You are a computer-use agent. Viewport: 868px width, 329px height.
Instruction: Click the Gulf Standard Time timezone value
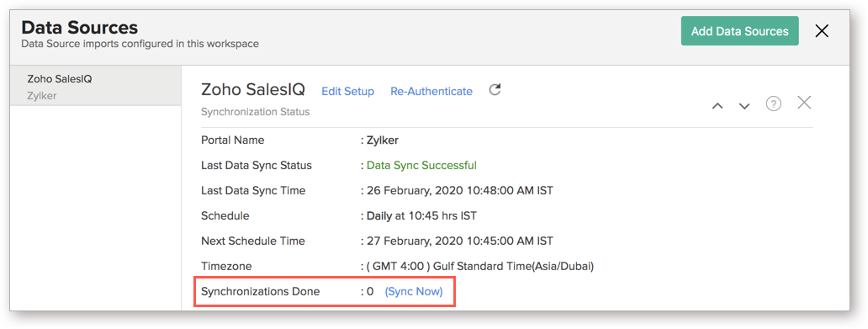coord(480,267)
